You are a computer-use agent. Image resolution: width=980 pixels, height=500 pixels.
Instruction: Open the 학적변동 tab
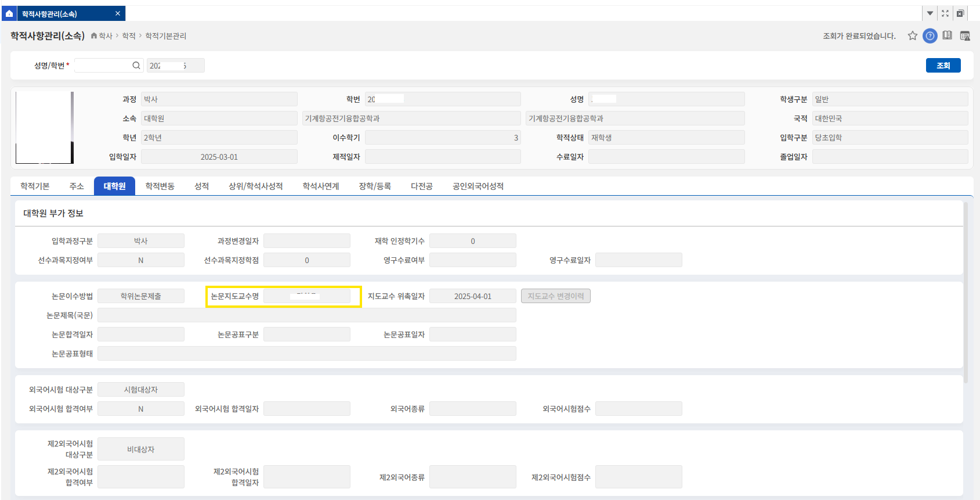pos(160,186)
